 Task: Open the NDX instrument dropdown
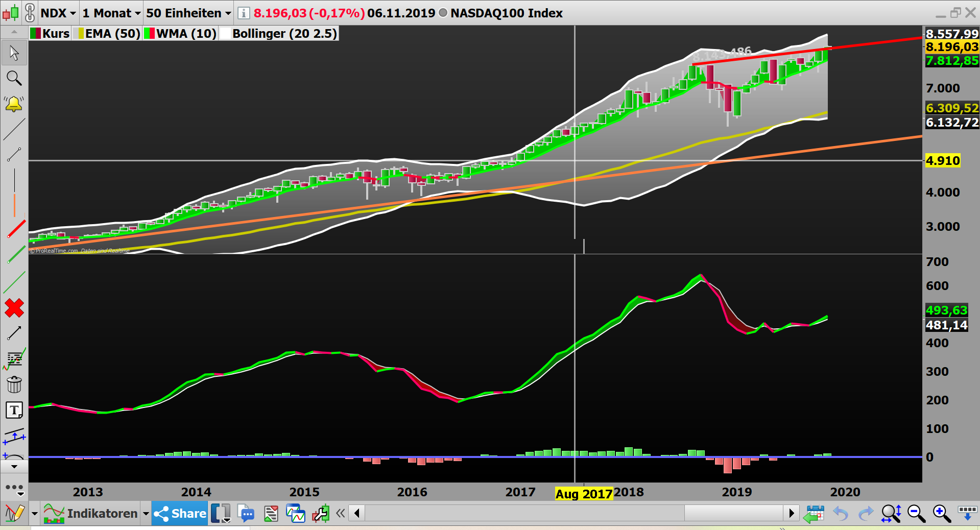[x=57, y=13]
